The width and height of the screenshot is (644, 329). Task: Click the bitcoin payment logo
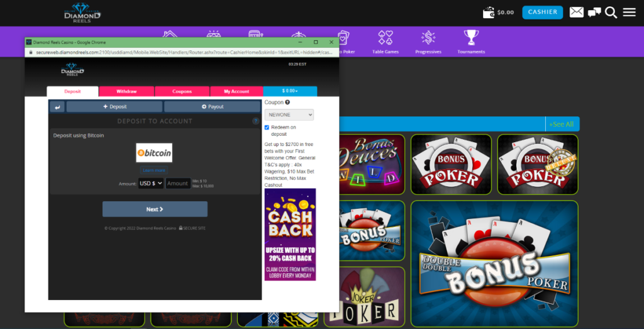coord(154,153)
